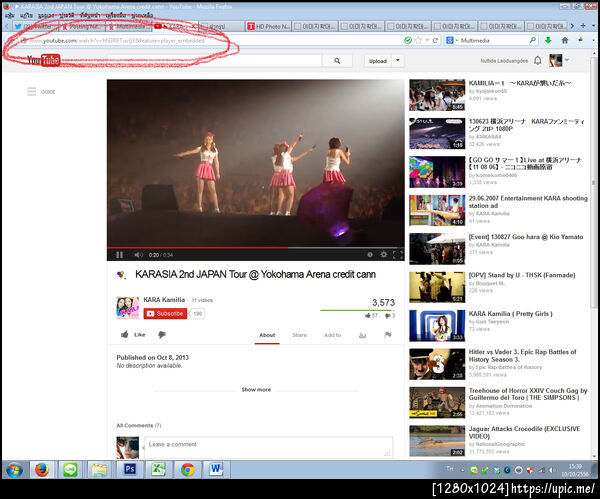Open search engine selector dropdown
The width and height of the screenshot is (600, 499).
452,40
